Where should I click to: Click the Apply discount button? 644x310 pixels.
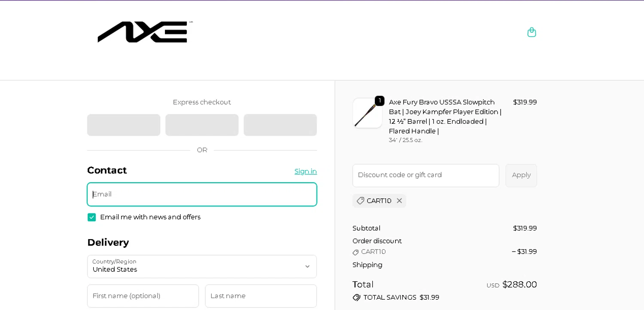521,175
